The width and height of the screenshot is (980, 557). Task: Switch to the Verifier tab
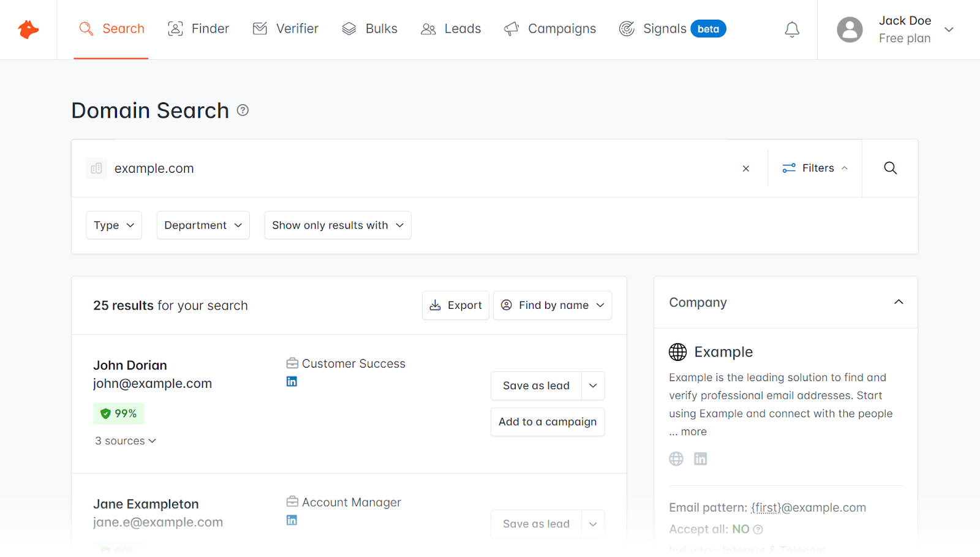click(285, 28)
